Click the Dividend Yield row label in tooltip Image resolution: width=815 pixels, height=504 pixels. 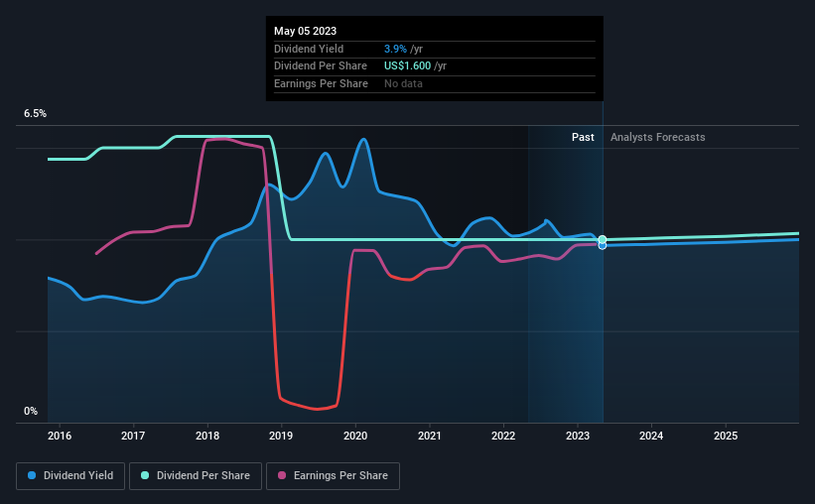coord(309,49)
